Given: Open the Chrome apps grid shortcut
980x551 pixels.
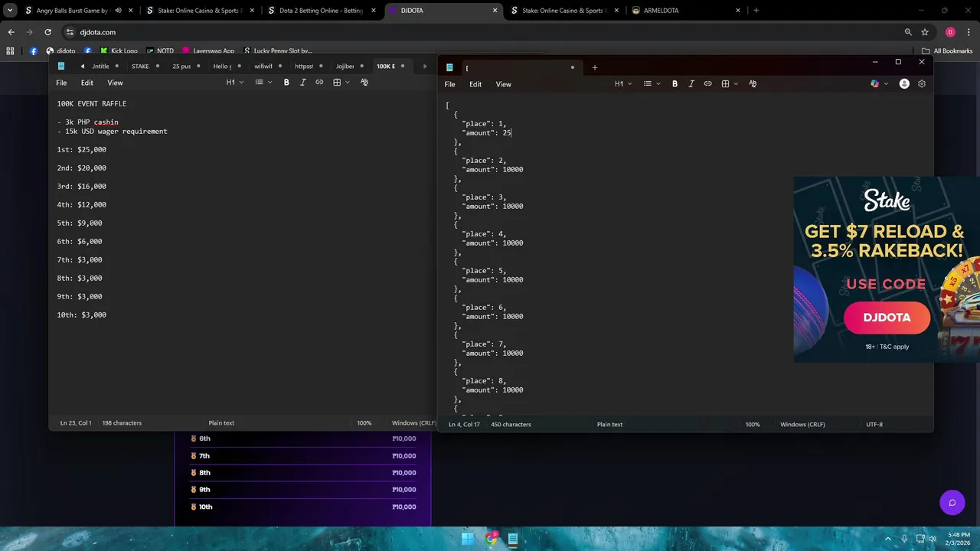Looking at the screenshot, I should tap(10, 51).
